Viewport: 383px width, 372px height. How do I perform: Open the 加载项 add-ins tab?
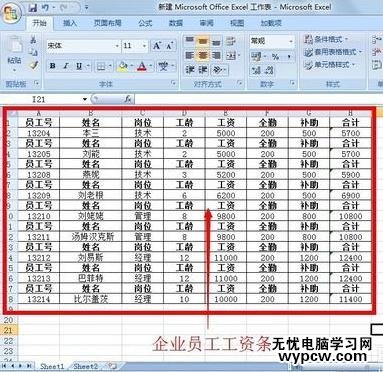pos(271,23)
